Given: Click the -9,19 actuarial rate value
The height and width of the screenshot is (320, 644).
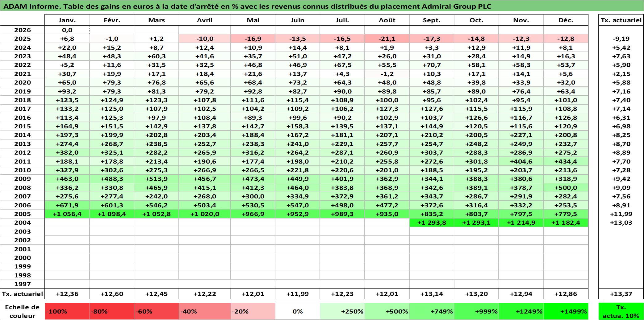Looking at the screenshot, I should click(x=621, y=39).
